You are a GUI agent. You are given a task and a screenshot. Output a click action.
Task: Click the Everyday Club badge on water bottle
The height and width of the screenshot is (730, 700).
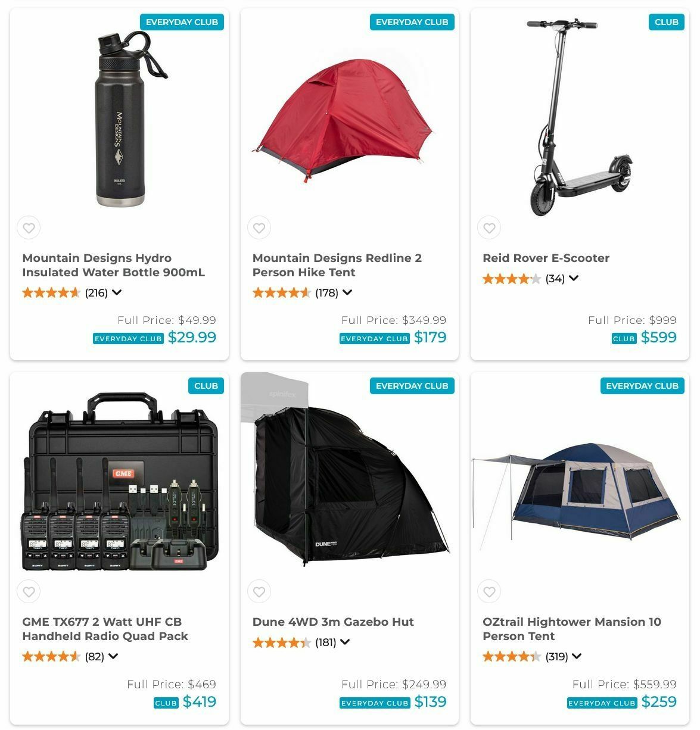182,22
